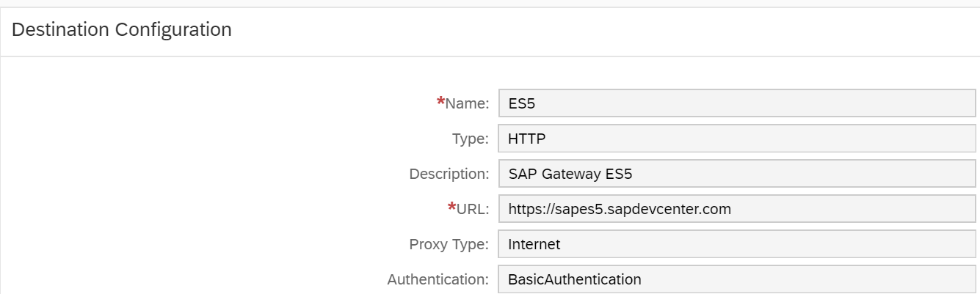
Task: Click the URL label
Action: [473, 209]
